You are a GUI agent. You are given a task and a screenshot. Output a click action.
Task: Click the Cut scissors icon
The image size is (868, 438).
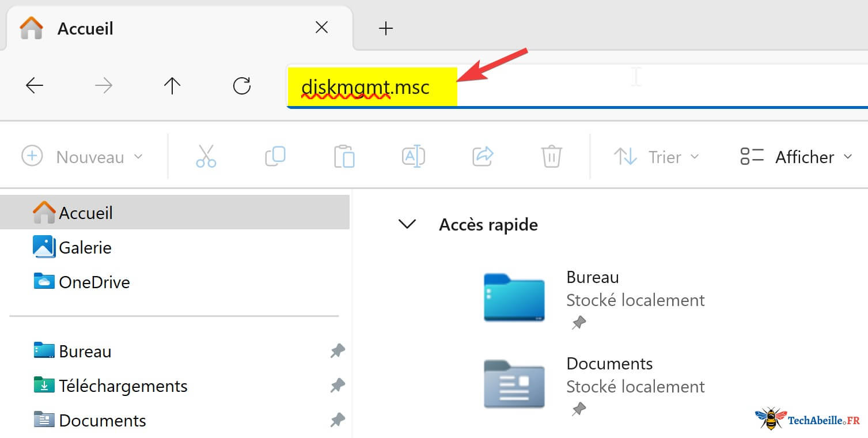[x=206, y=157]
